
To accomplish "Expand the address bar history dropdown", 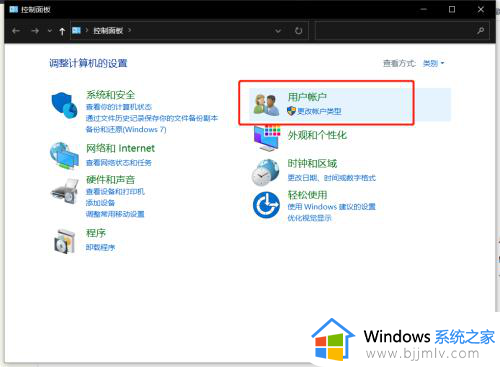I will point(278,31).
